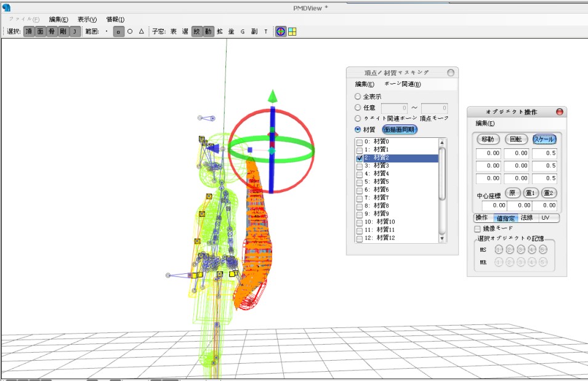Open the 情報(I) menu
The image size is (588, 381).
tap(116, 20)
